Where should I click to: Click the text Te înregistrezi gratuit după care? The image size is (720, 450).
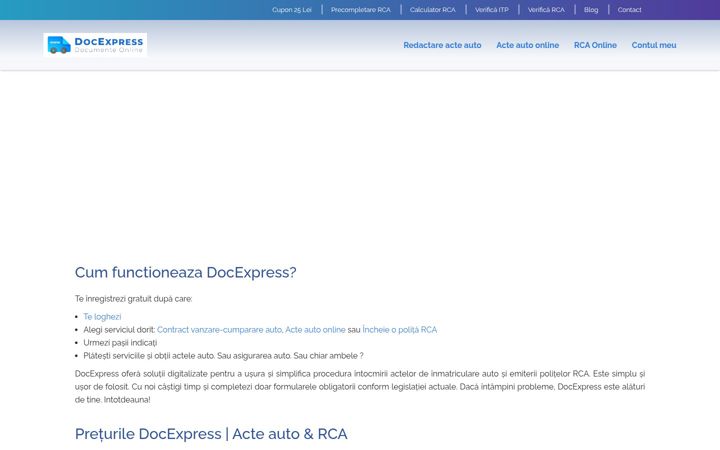[134, 299]
